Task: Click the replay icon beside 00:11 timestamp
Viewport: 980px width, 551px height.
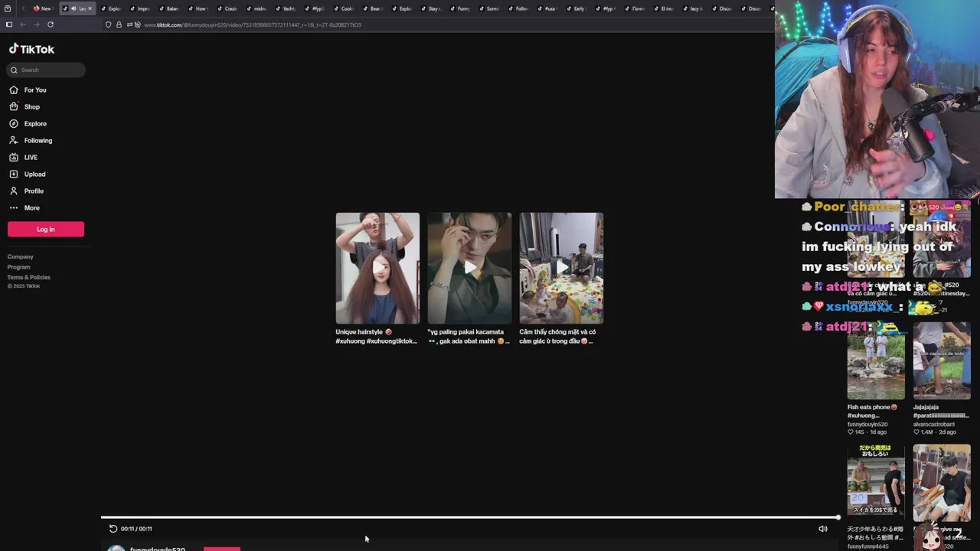Action: click(x=113, y=529)
